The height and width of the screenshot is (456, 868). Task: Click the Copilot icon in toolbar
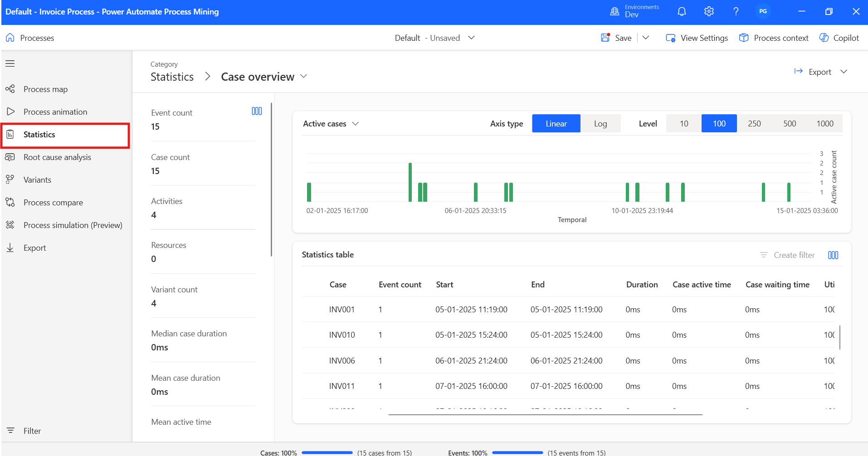[x=824, y=38]
